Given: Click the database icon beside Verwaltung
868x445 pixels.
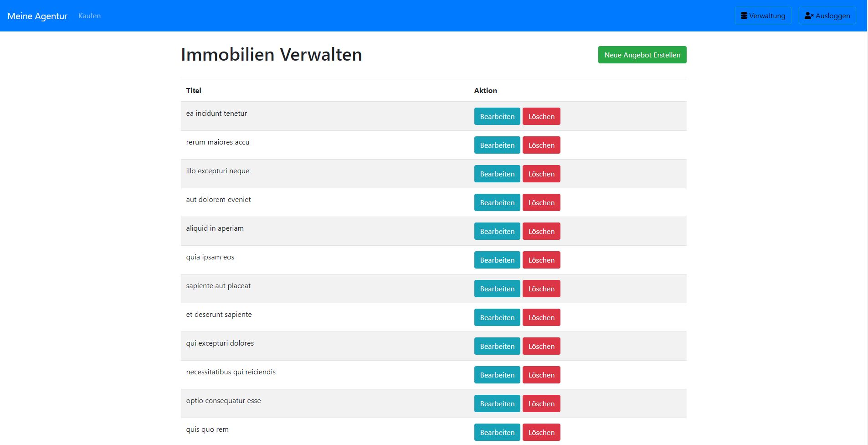Looking at the screenshot, I should click(x=744, y=16).
